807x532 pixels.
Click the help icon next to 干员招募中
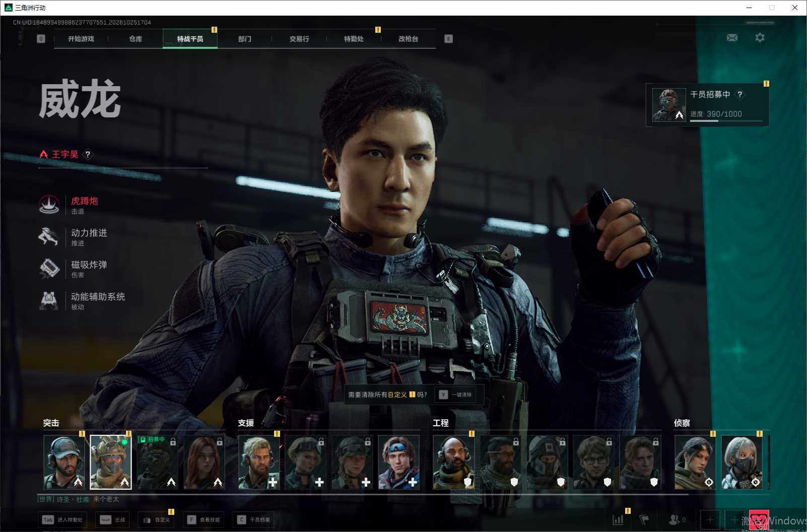pos(739,94)
